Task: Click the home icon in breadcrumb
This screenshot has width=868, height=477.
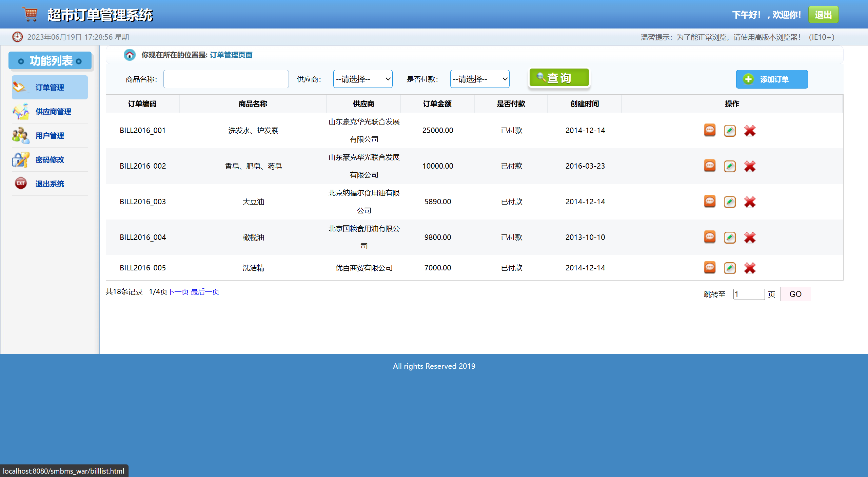Action: coord(130,55)
